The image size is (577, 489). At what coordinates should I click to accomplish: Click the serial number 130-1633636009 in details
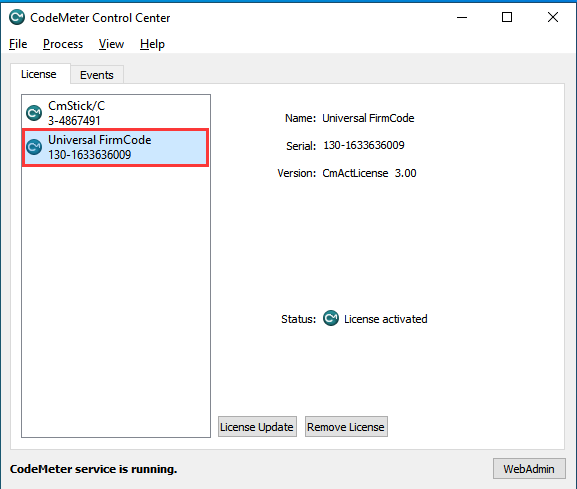(364, 145)
